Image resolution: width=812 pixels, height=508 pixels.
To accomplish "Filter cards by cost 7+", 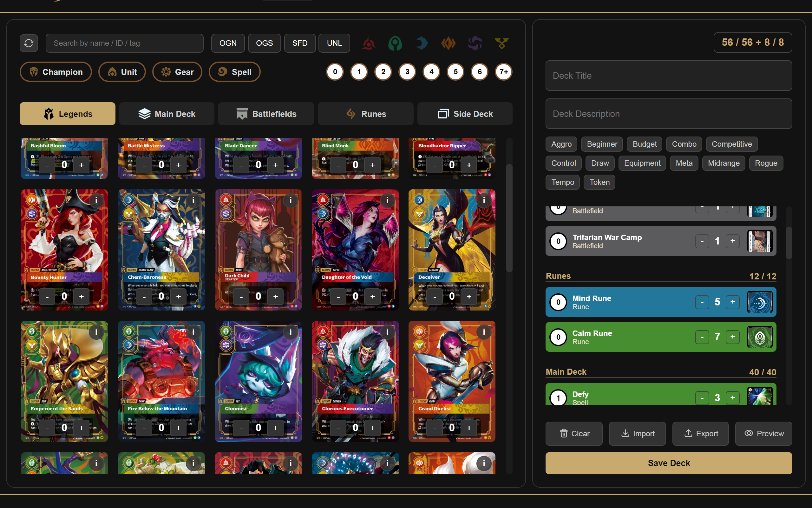I will (504, 71).
